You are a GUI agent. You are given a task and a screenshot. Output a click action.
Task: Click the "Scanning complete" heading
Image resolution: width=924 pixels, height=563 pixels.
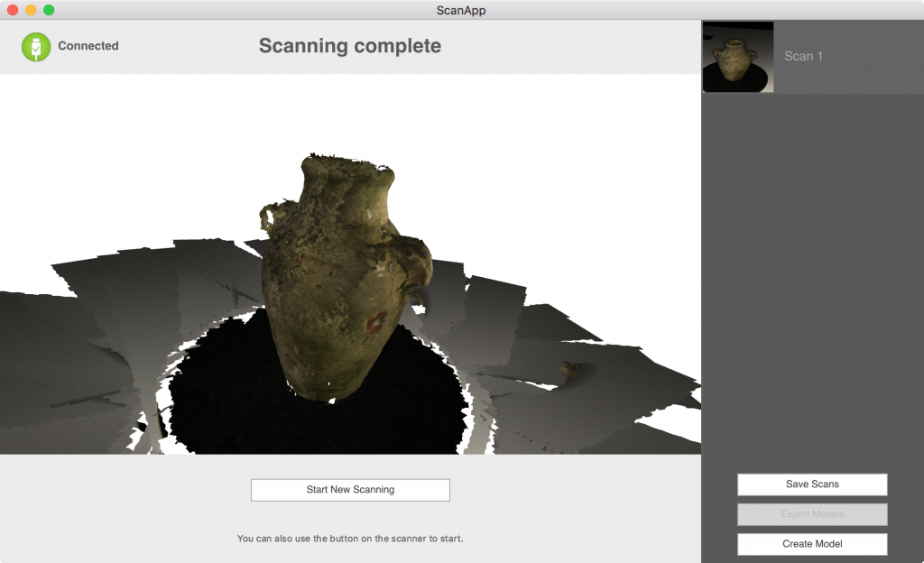point(350,46)
